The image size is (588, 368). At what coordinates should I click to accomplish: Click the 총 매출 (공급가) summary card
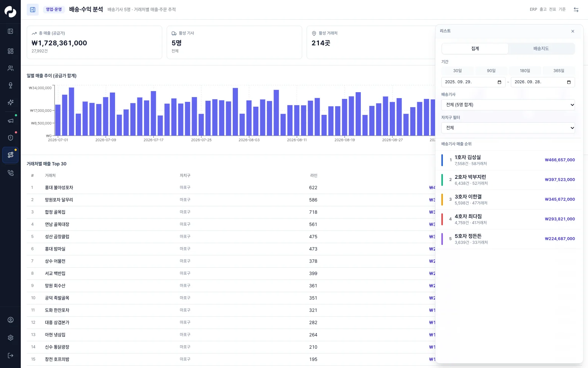coord(94,42)
